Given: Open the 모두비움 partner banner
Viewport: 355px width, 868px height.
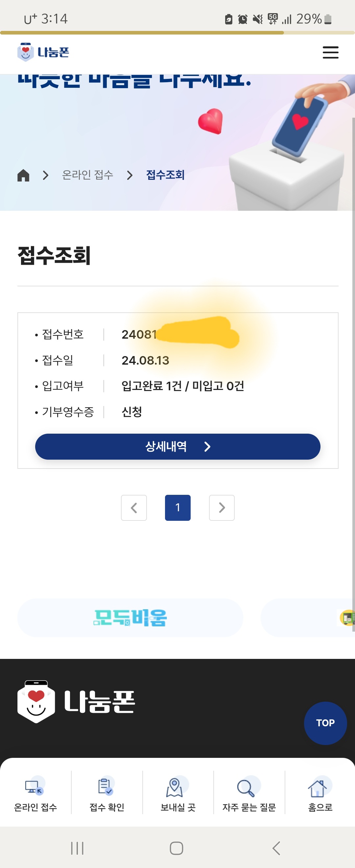Looking at the screenshot, I should [x=130, y=618].
